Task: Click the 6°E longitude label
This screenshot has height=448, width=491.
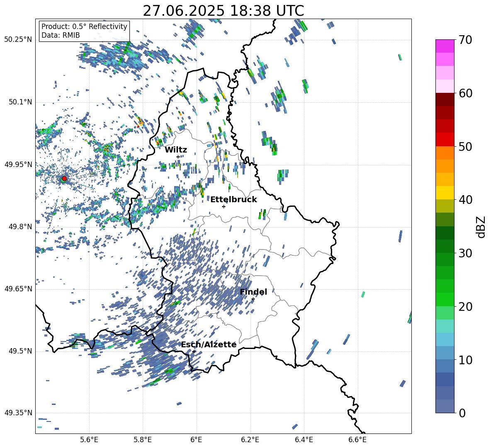Action: point(197,440)
